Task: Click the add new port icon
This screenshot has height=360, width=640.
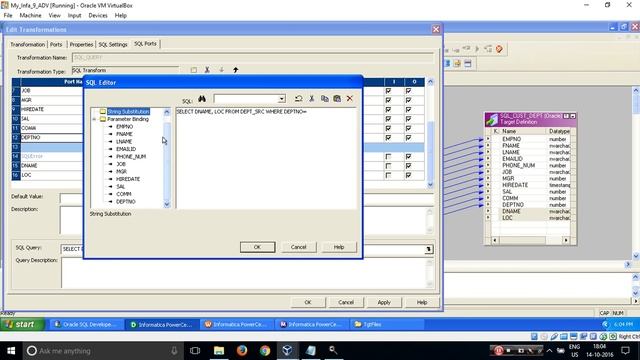Action: (193, 70)
